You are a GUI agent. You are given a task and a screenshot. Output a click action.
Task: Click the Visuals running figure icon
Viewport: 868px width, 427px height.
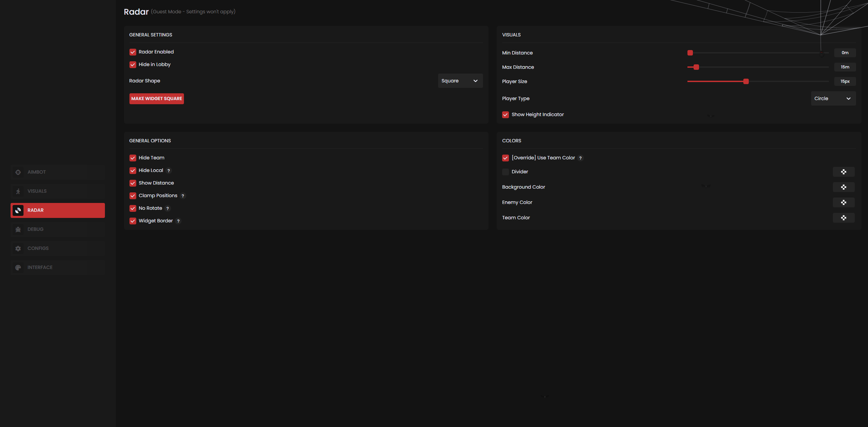point(18,191)
